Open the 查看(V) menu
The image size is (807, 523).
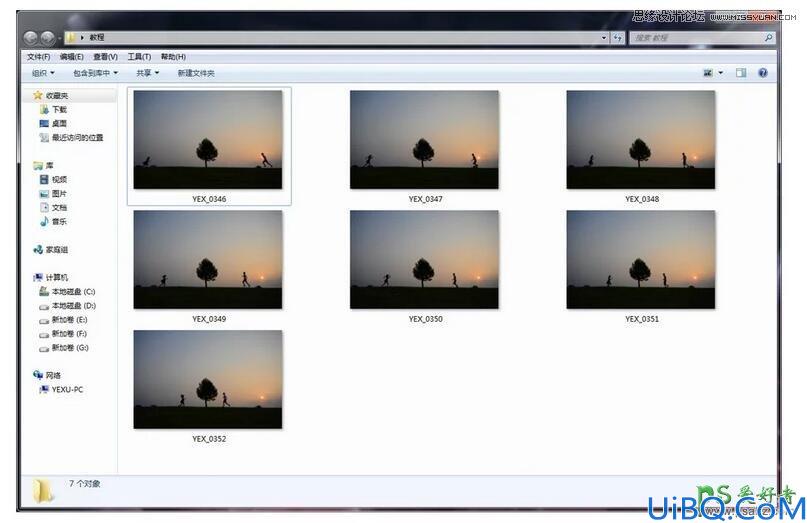[x=106, y=57]
